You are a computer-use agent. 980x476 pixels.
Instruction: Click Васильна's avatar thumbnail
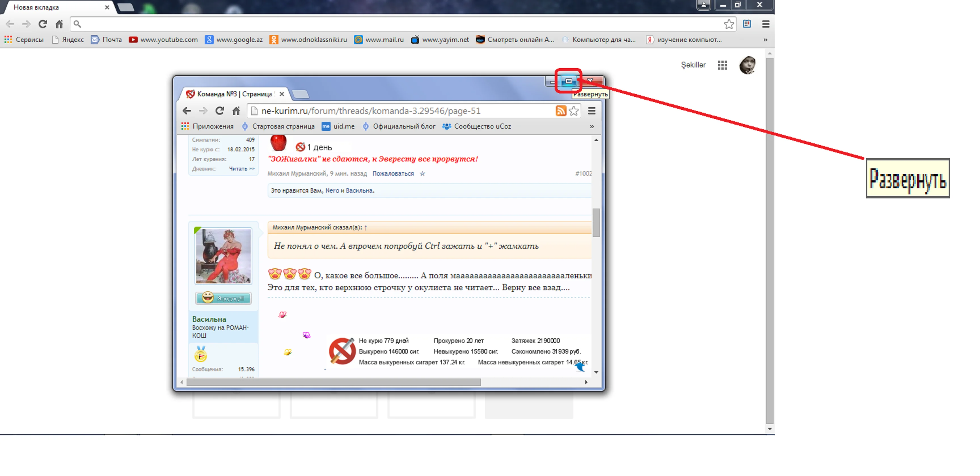pos(223,256)
